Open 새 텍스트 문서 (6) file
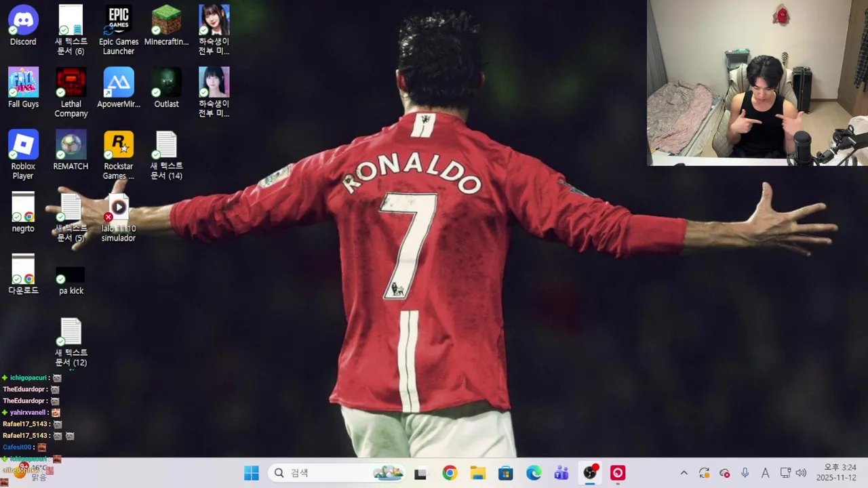The height and width of the screenshot is (488, 868). [71, 30]
